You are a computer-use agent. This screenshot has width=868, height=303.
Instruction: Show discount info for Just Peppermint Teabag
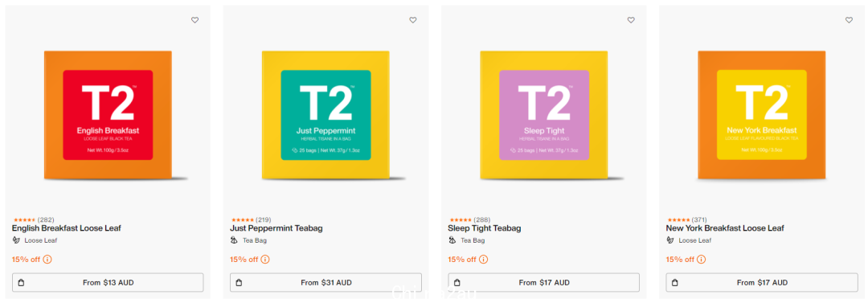[266, 260]
